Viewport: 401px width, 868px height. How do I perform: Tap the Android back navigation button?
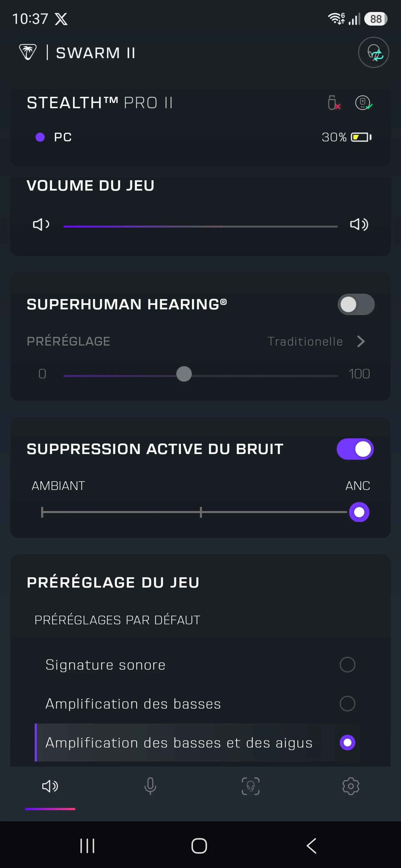pos(312,846)
